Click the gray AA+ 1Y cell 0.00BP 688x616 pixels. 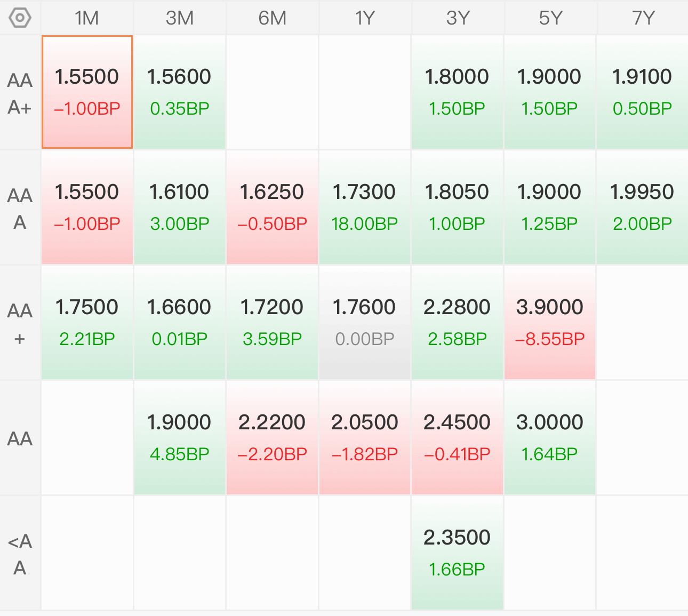point(365,323)
